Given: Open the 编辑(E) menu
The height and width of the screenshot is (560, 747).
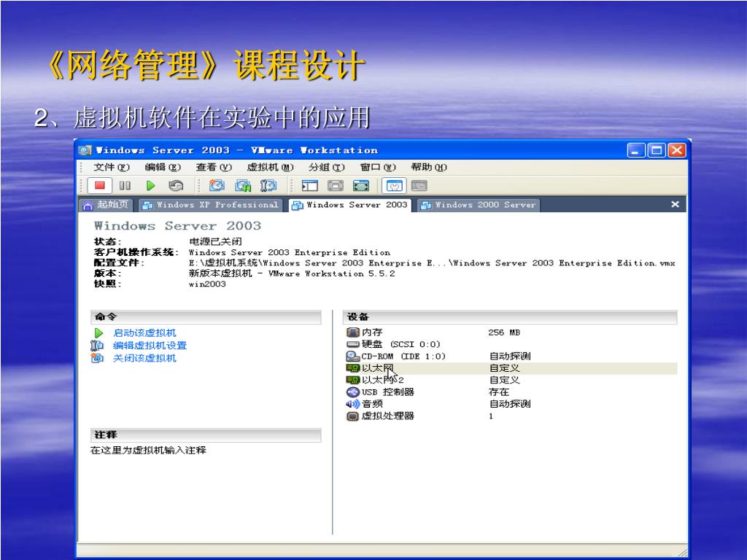Looking at the screenshot, I should [163, 167].
